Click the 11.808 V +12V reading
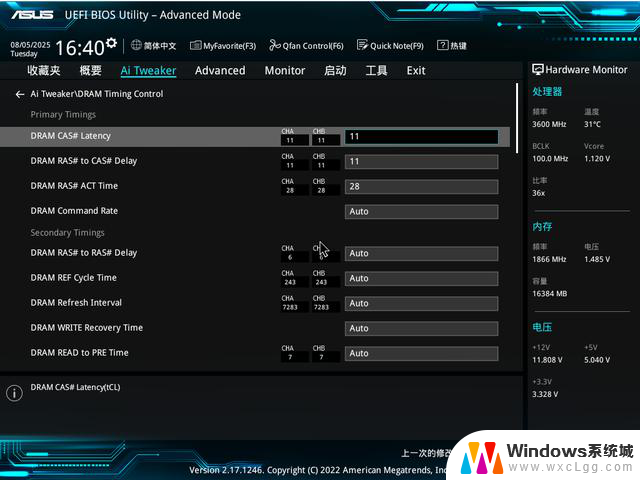 (547, 360)
